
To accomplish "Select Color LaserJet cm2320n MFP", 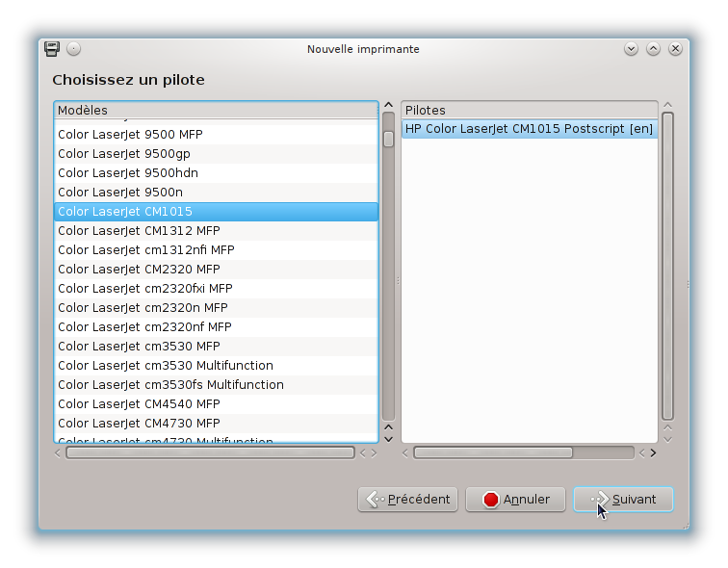I will [216, 308].
